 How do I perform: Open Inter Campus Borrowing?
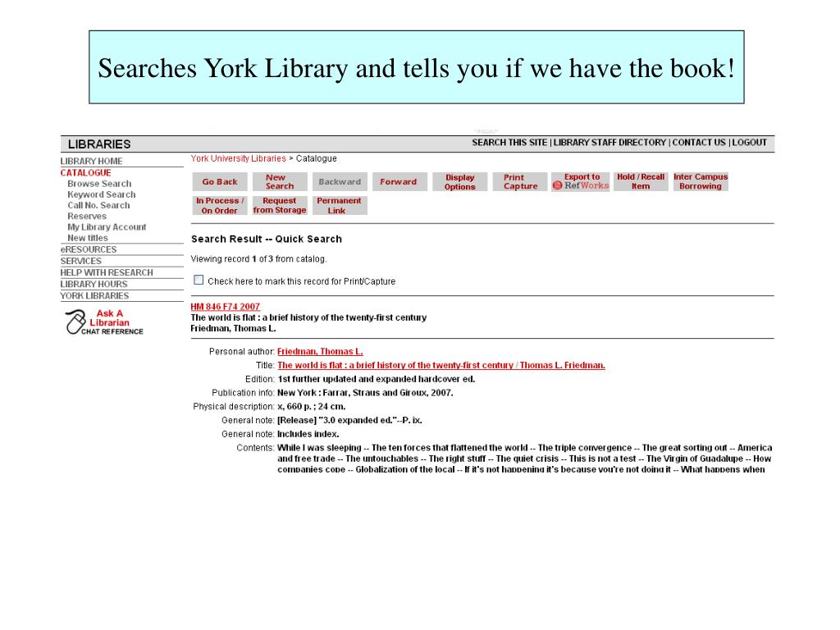pyautogui.click(x=701, y=181)
